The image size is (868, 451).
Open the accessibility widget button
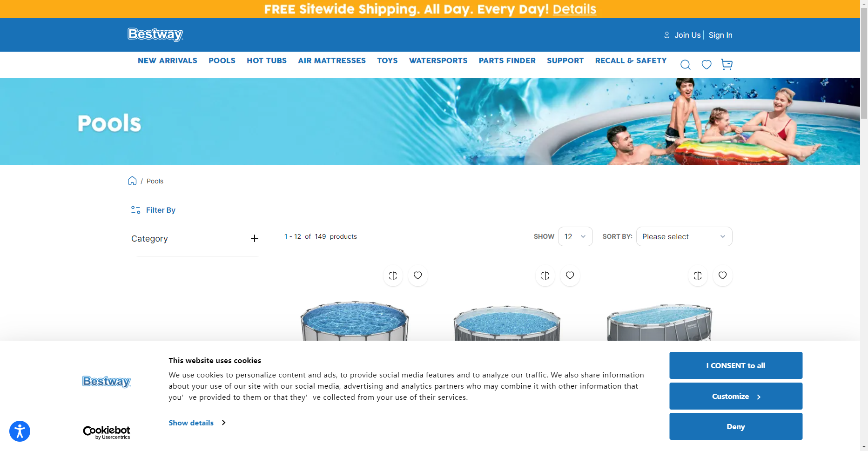tap(20, 431)
